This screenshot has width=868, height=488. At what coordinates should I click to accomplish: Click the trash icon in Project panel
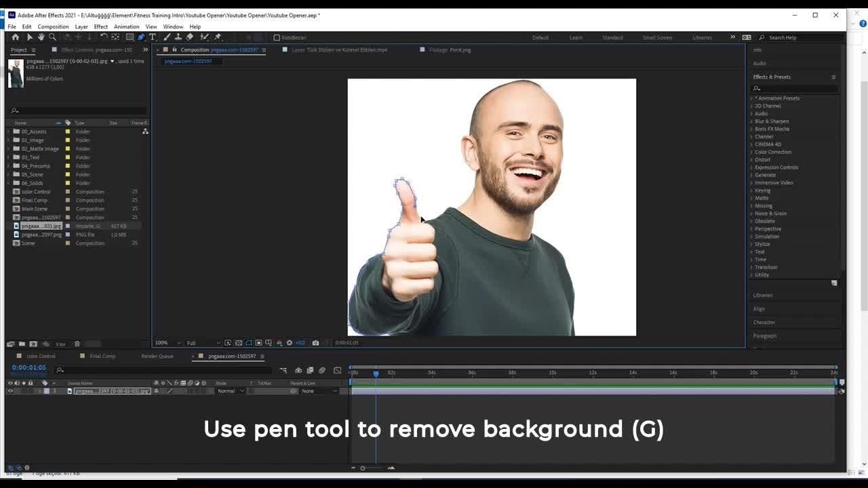pyautogui.click(x=77, y=344)
